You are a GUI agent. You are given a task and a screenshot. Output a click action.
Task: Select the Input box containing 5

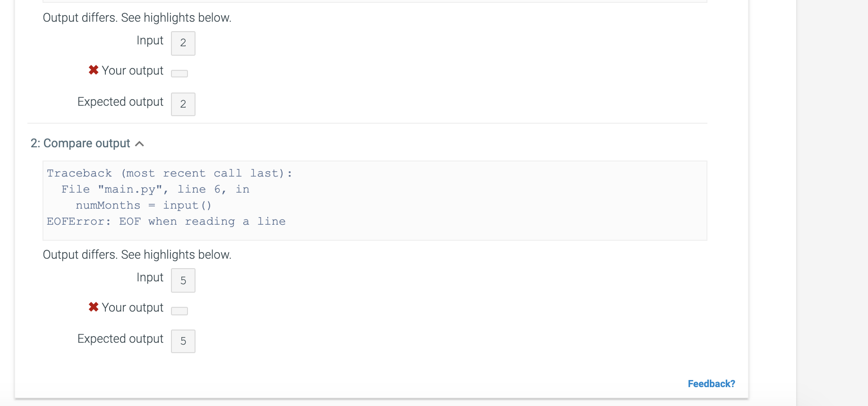[x=183, y=280]
